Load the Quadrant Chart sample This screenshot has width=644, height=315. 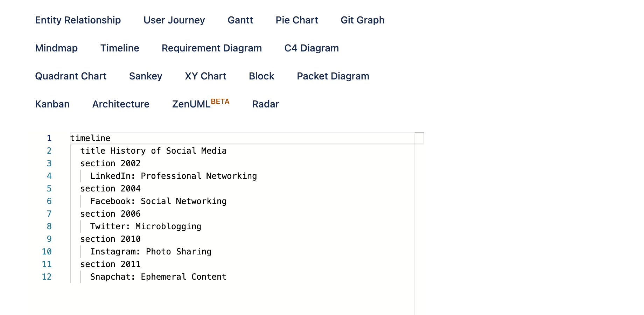coord(71,76)
